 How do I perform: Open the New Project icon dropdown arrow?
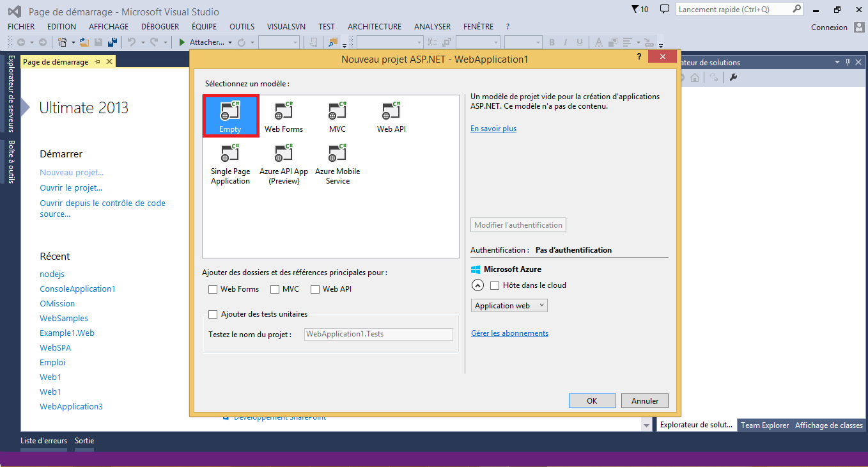pyautogui.click(x=73, y=43)
